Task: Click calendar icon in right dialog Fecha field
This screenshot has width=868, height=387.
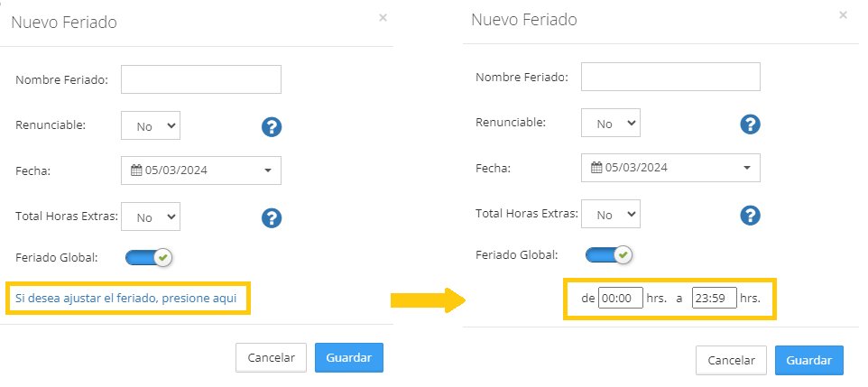Action: [596, 168]
